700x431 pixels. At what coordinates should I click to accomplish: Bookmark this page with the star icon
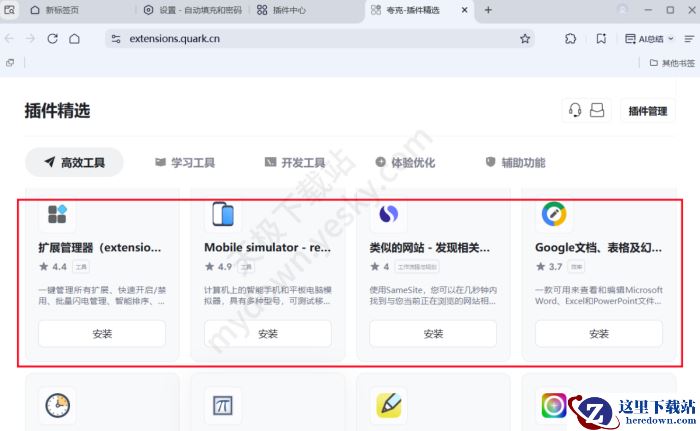pos(525,39)
